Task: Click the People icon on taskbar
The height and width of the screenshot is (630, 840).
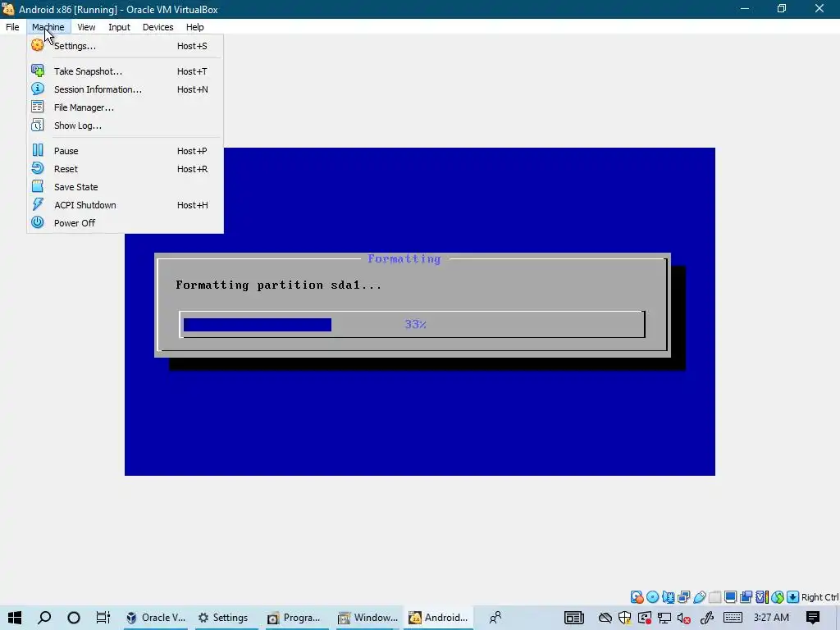Action: coord(495,618)
